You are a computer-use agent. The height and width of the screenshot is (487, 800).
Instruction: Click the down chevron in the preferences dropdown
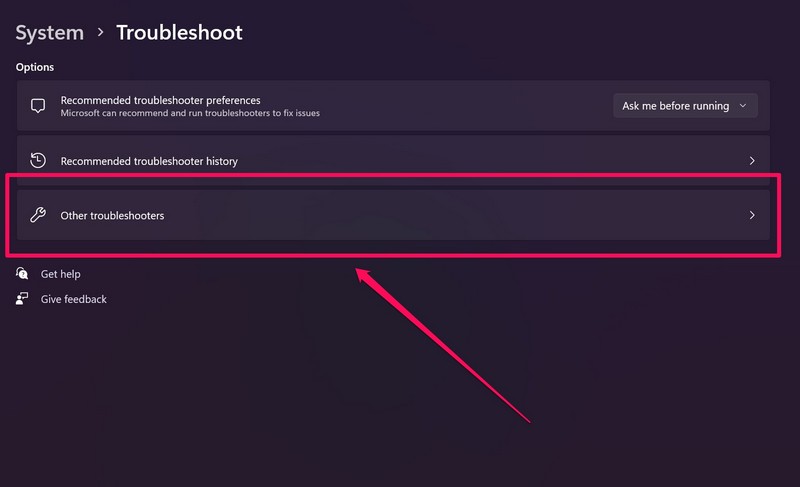(742, 106)
